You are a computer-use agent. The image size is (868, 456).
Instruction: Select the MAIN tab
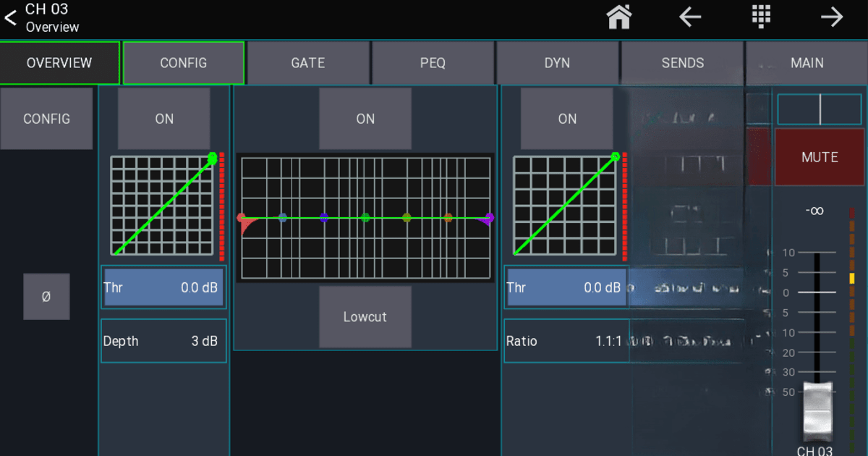806,62
